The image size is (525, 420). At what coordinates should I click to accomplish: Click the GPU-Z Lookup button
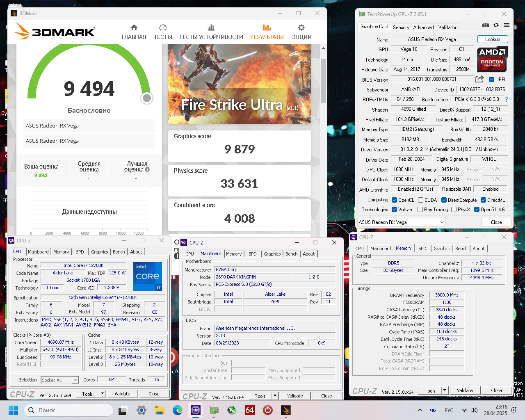coord(493,39)
